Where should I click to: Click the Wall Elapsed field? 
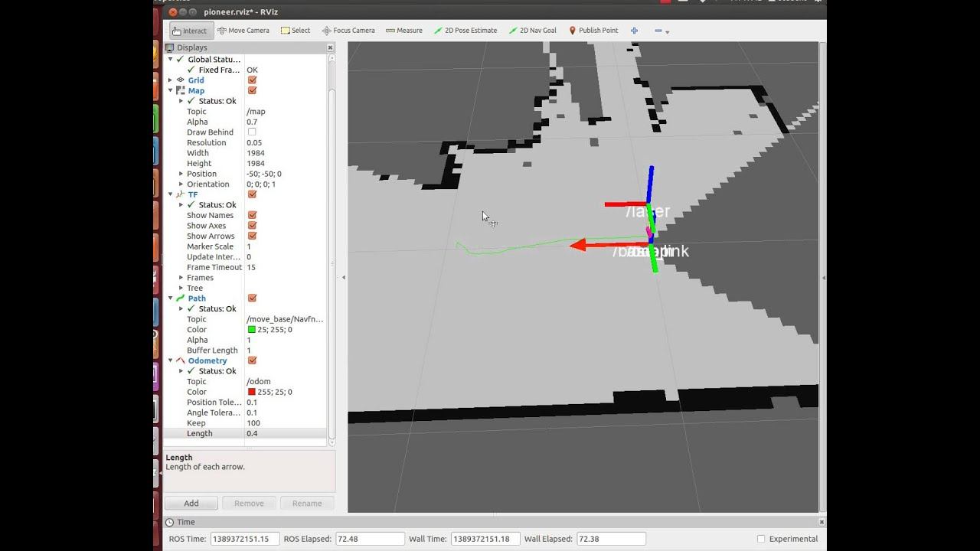[x=611, y=539]
